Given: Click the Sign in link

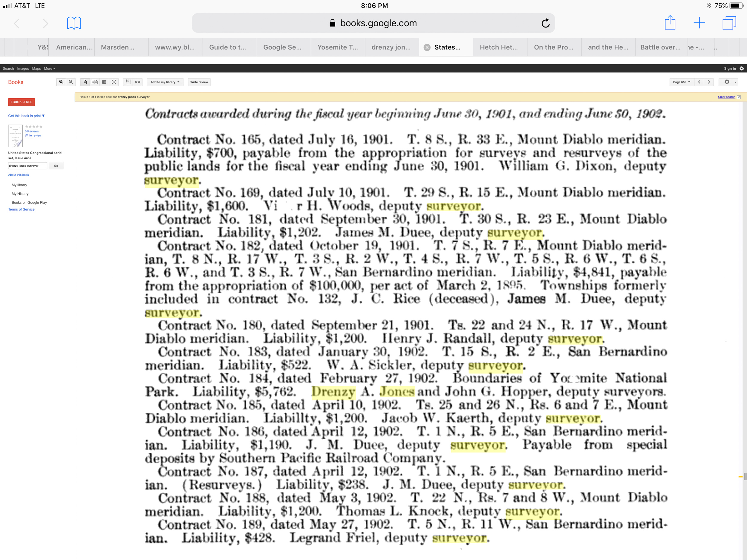Looking at the screenshot, I should coord(730,68).
